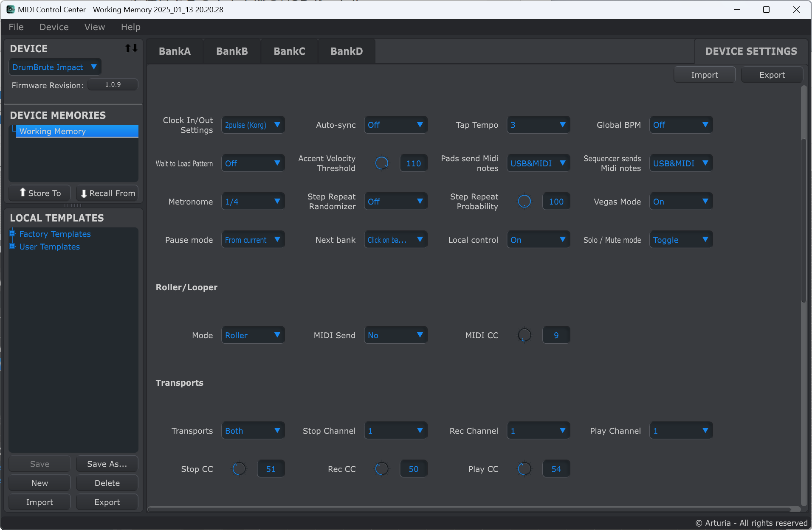This screenshot has width=812, height=530.
Task: Click the MIDI Control Center title bar icon
Action: point(10,9)
